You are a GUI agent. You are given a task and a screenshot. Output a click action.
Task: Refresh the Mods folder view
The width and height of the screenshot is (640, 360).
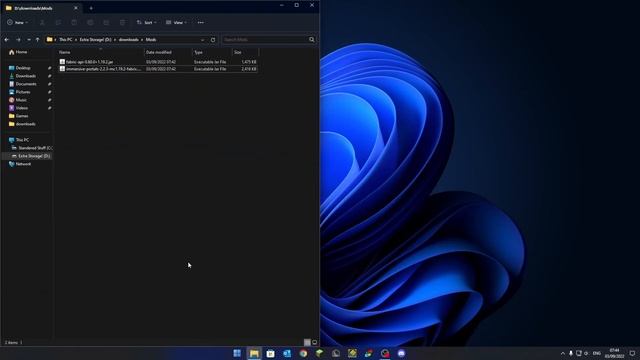[213, 40]
